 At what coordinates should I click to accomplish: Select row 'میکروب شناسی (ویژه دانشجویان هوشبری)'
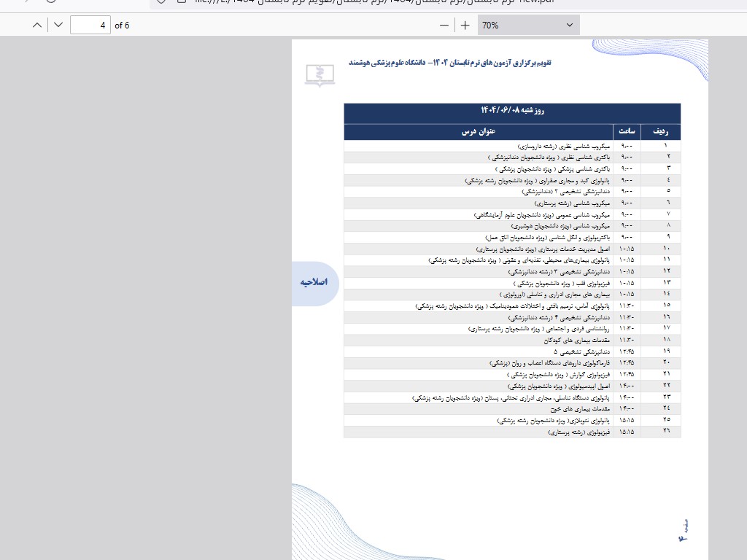coord(512,226)
